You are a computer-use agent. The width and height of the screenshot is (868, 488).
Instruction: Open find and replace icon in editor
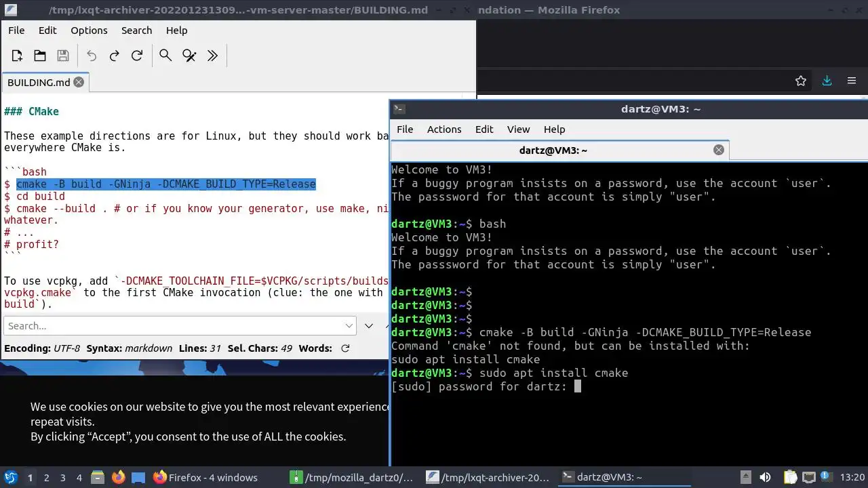(189, 56)
